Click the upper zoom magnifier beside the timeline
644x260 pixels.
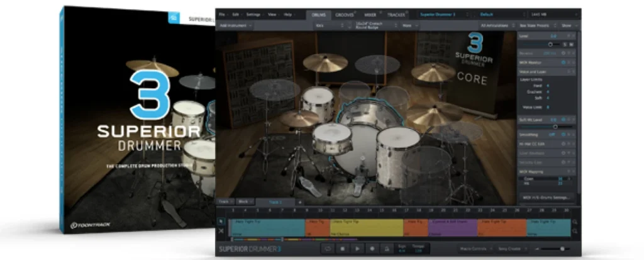[575, 222]
